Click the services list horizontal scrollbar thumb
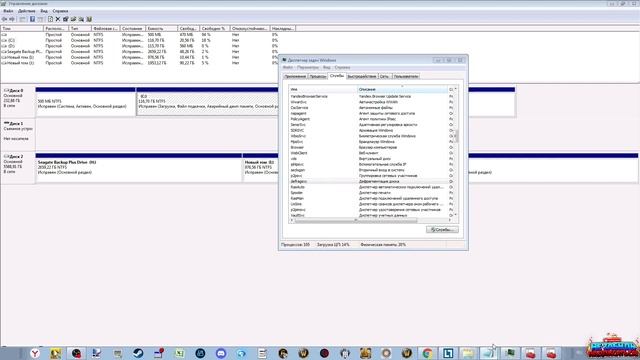640x360 pixels. (x=356, y=220)
